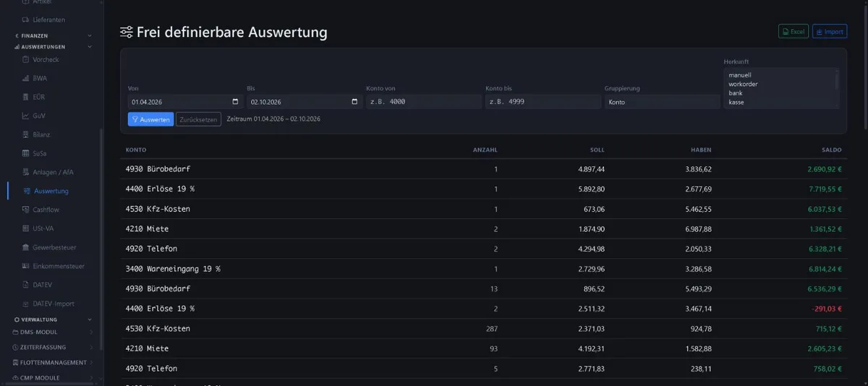This screenshot has height=386, width=868.
Task: Click the GuV chart icon
Action: 26,116
